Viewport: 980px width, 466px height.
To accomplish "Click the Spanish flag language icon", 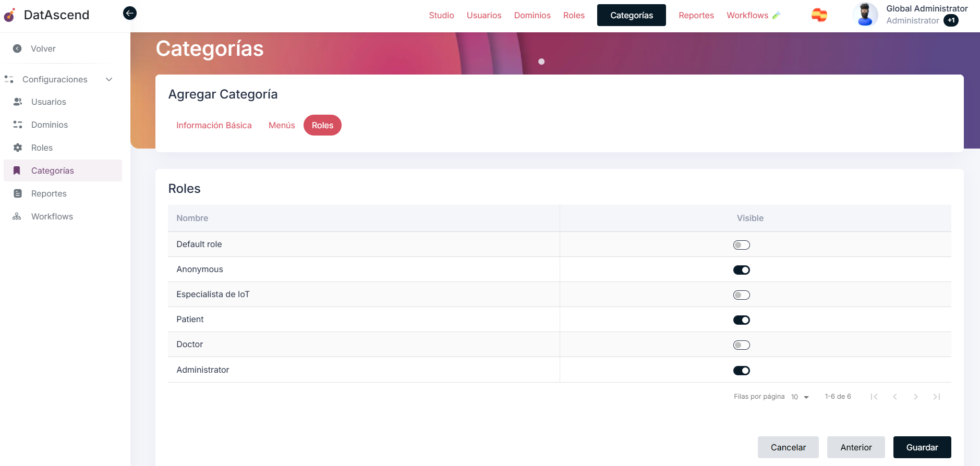I will [819, 15].
